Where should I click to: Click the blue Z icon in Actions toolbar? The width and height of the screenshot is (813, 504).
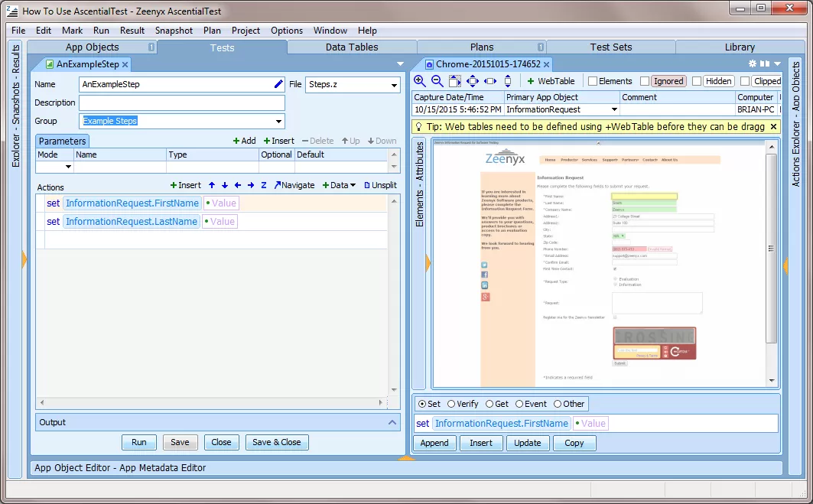click(264, 185)
